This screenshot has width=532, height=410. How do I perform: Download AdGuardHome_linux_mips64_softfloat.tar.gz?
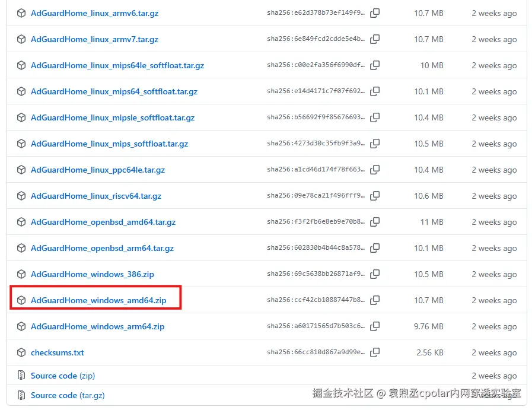(x=114, y=91)
